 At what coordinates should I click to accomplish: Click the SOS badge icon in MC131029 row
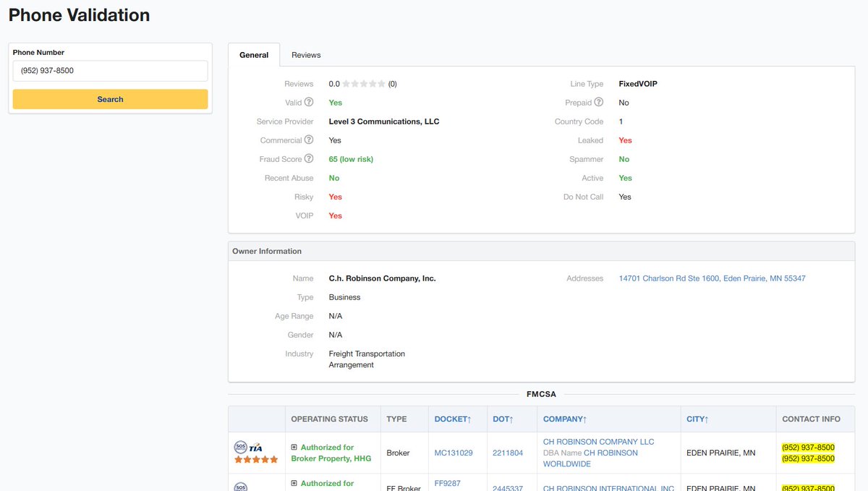[x=240, y=448]
